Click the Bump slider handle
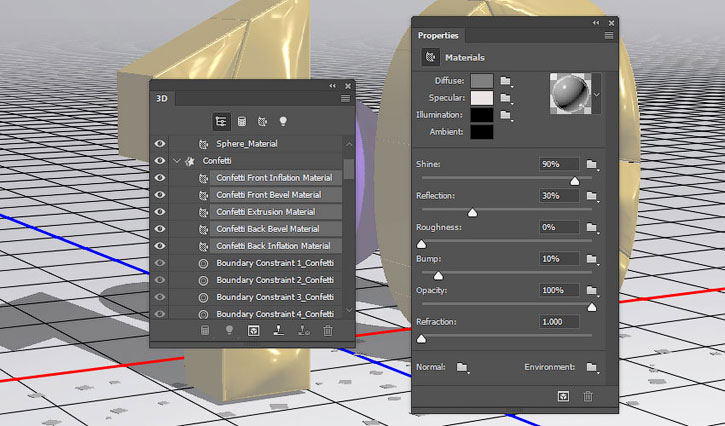The image size is (725, 426). point(438,276)
